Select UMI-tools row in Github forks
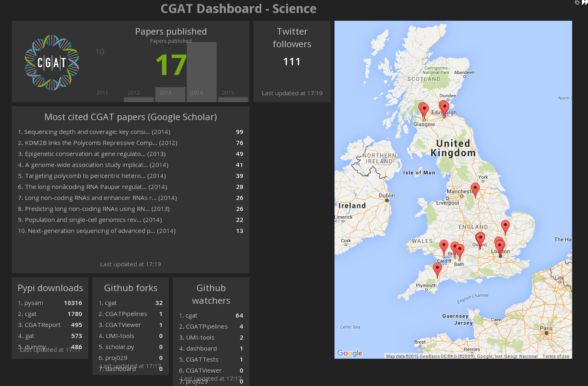 pyautogui.click(x=131, y=336)
